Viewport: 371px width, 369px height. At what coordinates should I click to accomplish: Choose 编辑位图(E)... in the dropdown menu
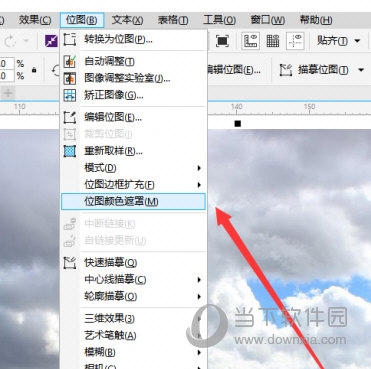(134, 117)
